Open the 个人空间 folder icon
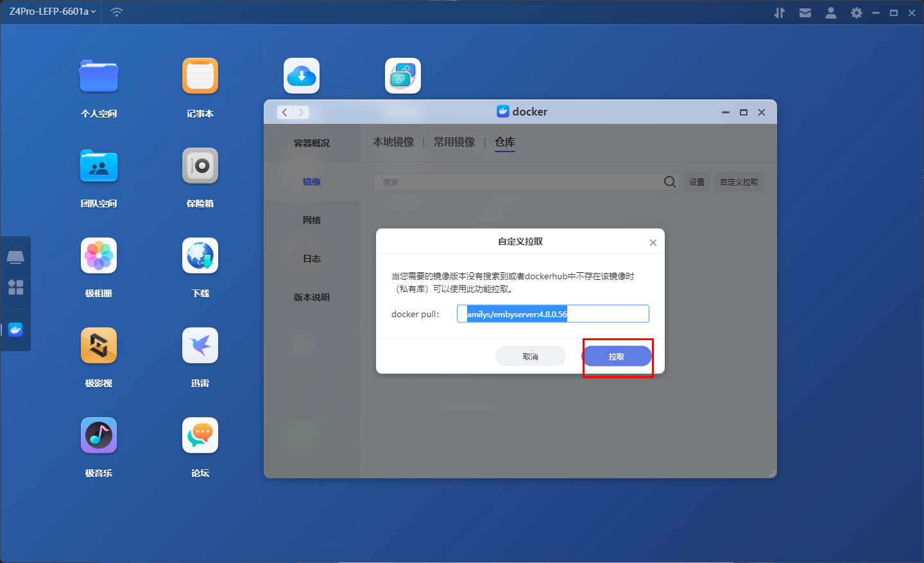924x563 pixels. point(99,76)
